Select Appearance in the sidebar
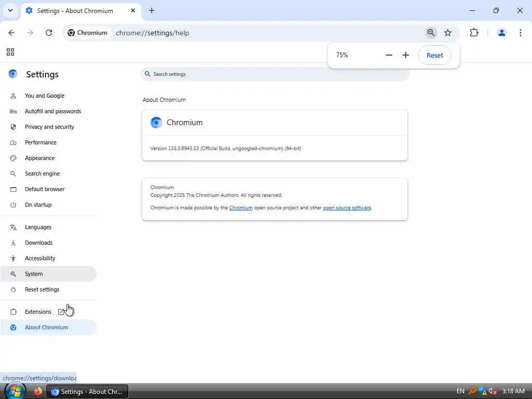 tap(48, 158)
